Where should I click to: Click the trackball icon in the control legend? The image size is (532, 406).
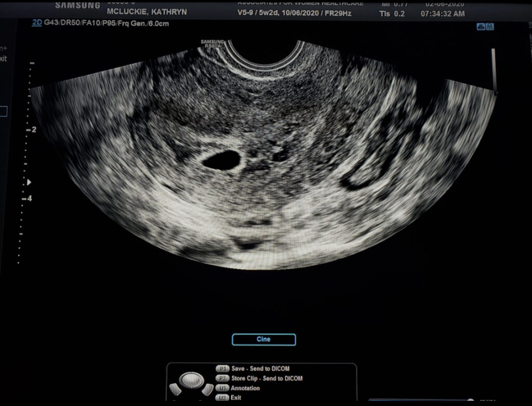[x=191, y=380]
